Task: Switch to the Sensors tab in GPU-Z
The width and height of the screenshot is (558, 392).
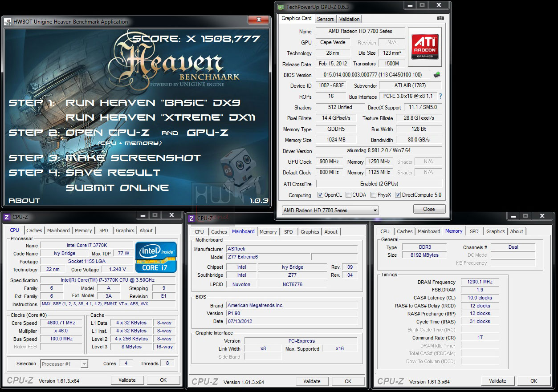Action: pyautogui.click(x=325, y=19)
